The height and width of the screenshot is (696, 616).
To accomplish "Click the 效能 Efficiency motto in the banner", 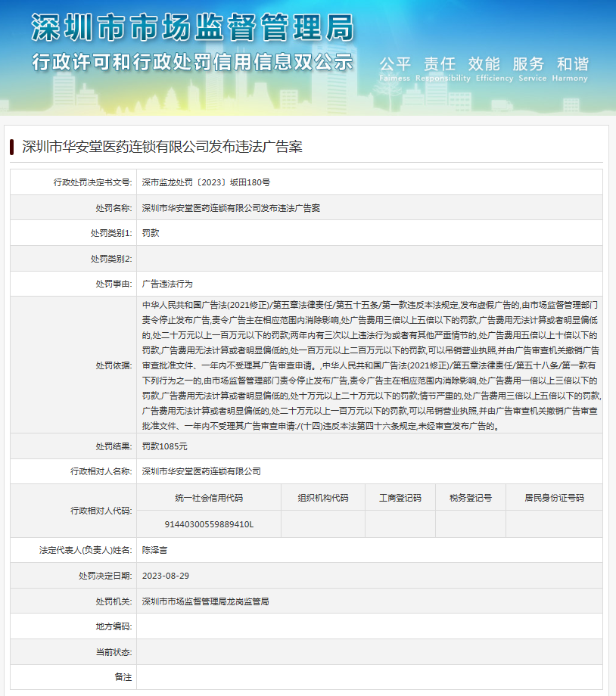I will tap(494, 70).
